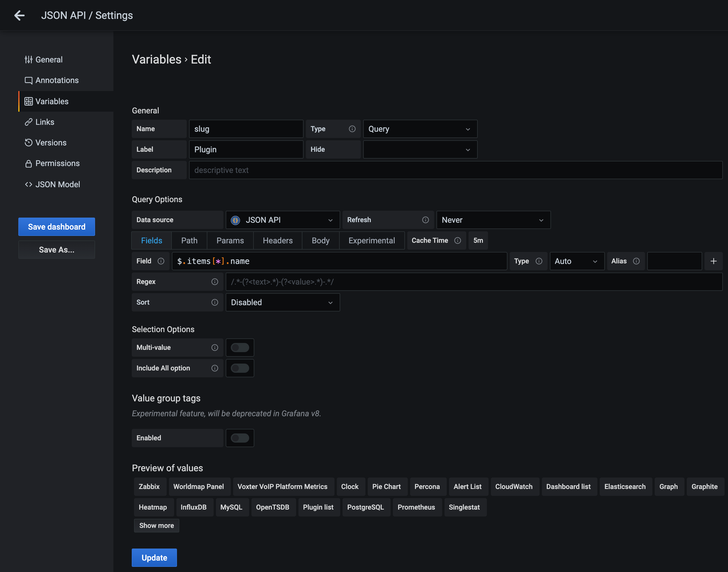This screenshot has width=728, height=572.
Task: Add a new field with the plus icon
Action: coord(714,261)
